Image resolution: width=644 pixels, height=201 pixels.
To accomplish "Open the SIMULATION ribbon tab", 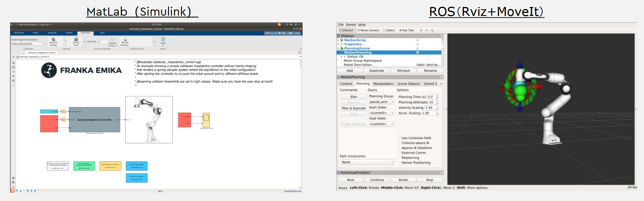I will [x=19, y=33].
